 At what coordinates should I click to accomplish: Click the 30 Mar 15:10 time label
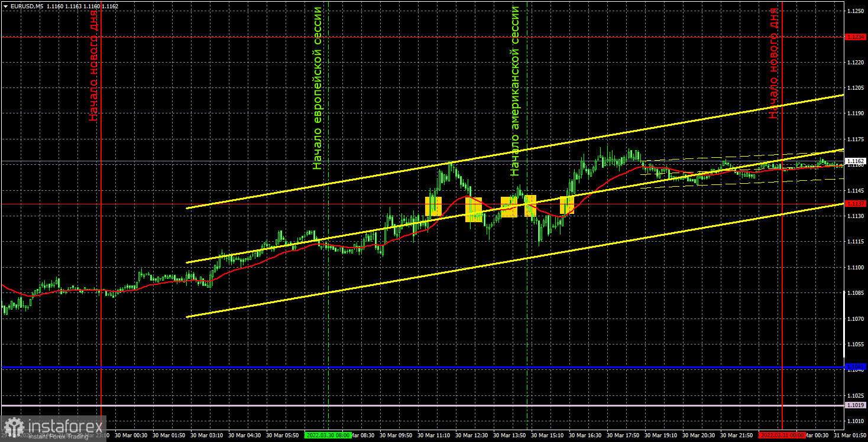[x=547, y=435]
